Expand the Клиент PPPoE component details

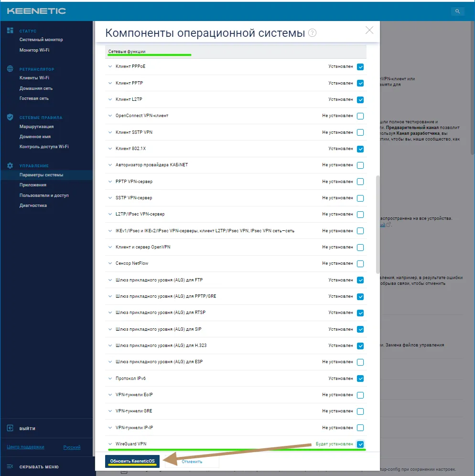tap(110, 66)
